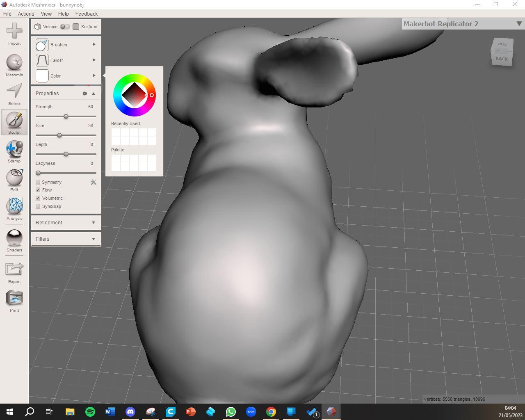The image size is (525, 420).
Task: Enable the SymSnap checkbox
Action: coord(38,206)
